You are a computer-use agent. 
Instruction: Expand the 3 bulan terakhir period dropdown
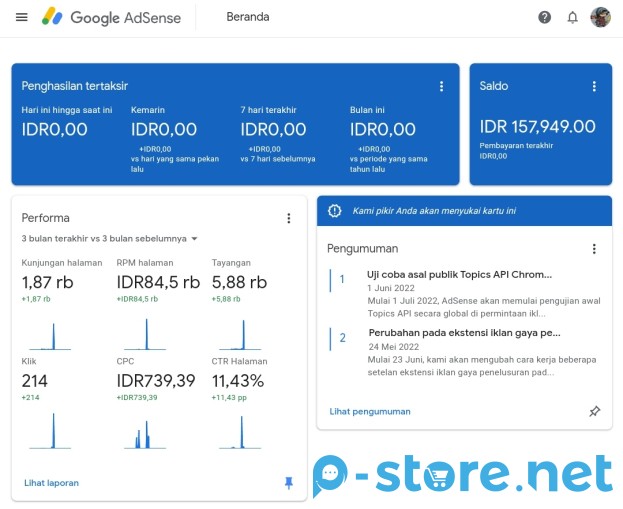click(110, 238)
